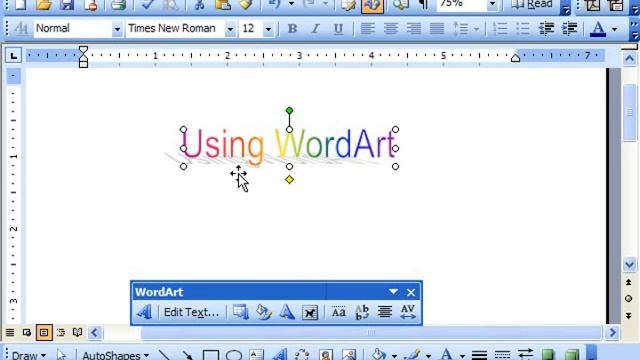Show or hide paragraph marks
640x360 pixels.
tap(424, 5)
